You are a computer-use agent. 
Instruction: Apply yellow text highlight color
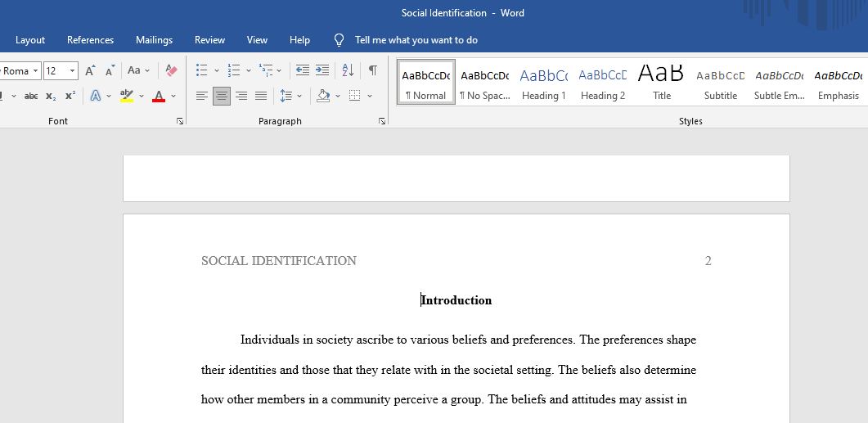[127, 96]
